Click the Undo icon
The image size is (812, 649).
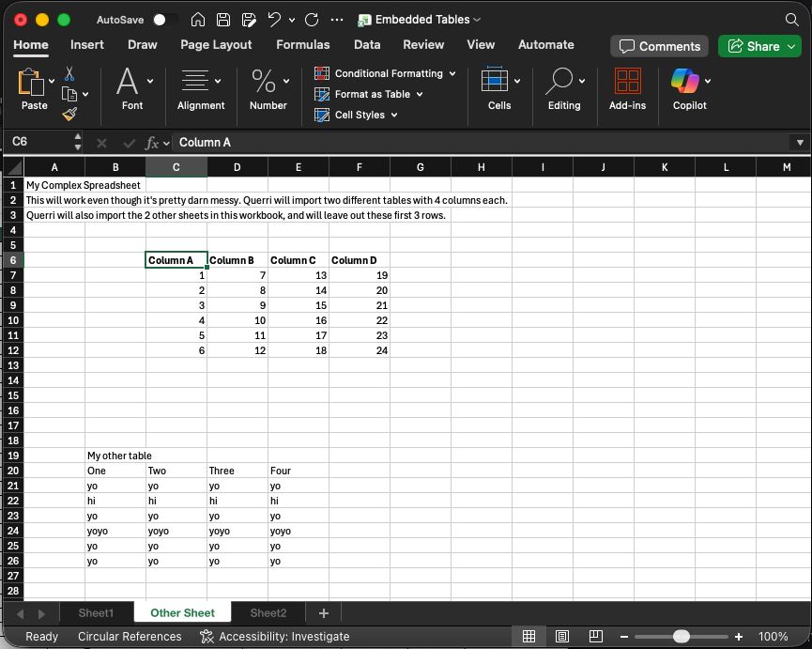(x=273, y=18)
